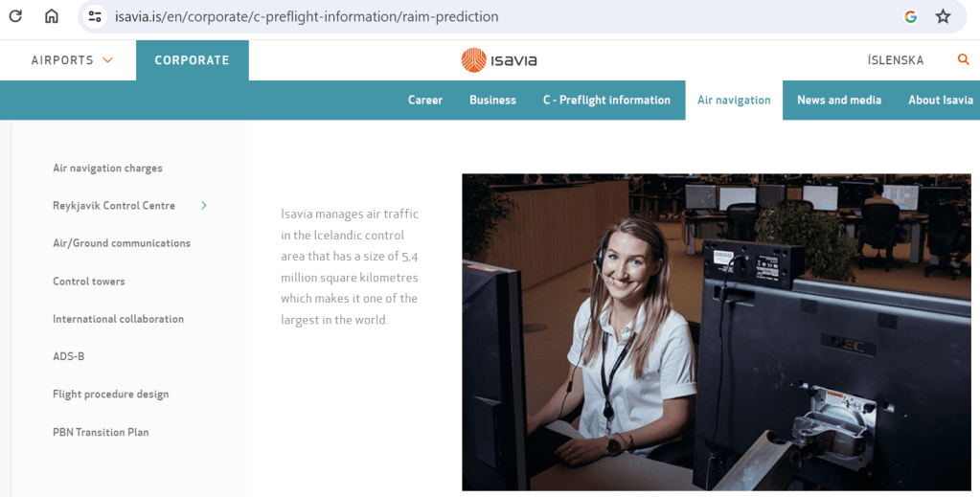
Task: Open C - Preflight information menu
Action: pyautogui.click(x=606, y=100)
